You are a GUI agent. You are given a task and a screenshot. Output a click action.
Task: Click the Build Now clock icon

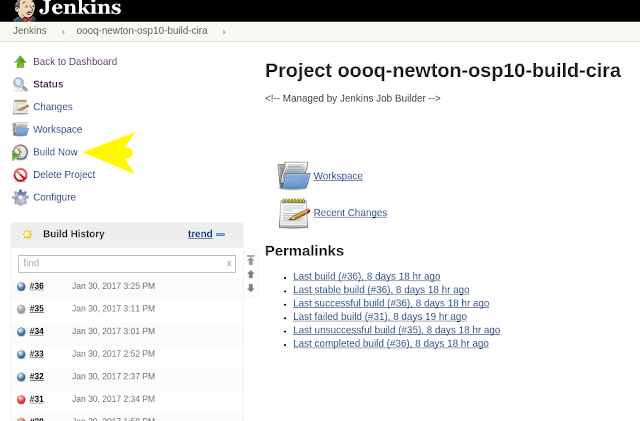20,152
